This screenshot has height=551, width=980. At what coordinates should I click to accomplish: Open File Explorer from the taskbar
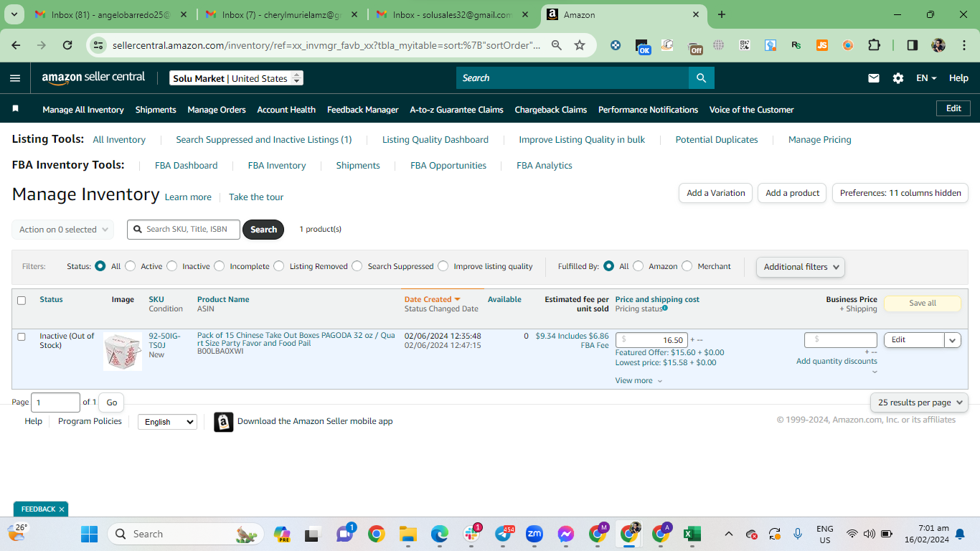point(407,534)
